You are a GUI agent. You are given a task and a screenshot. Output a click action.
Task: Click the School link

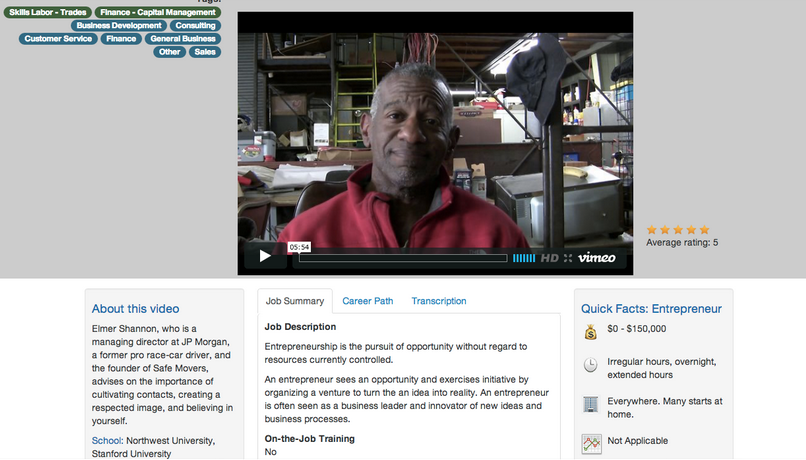pos(108,440)
